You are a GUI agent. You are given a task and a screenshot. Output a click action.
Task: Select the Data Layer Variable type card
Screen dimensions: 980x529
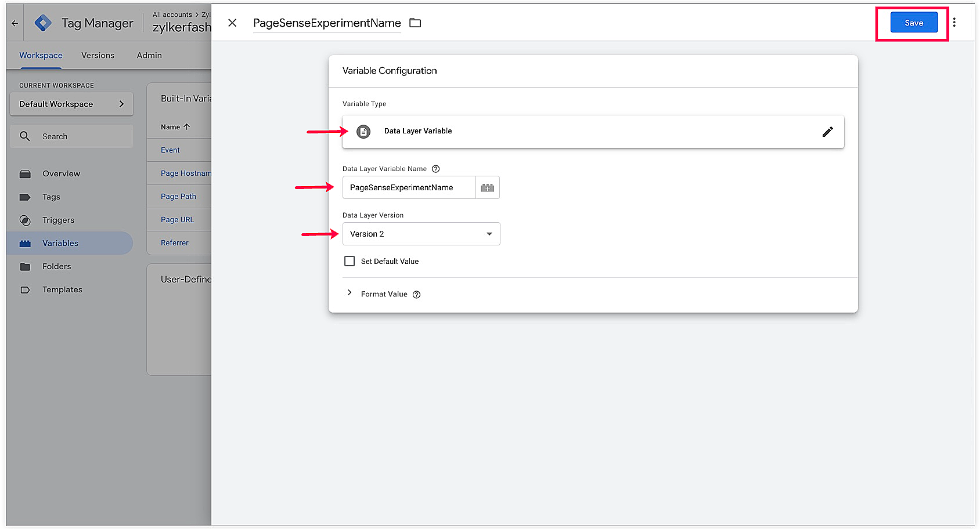click(593, 132)
